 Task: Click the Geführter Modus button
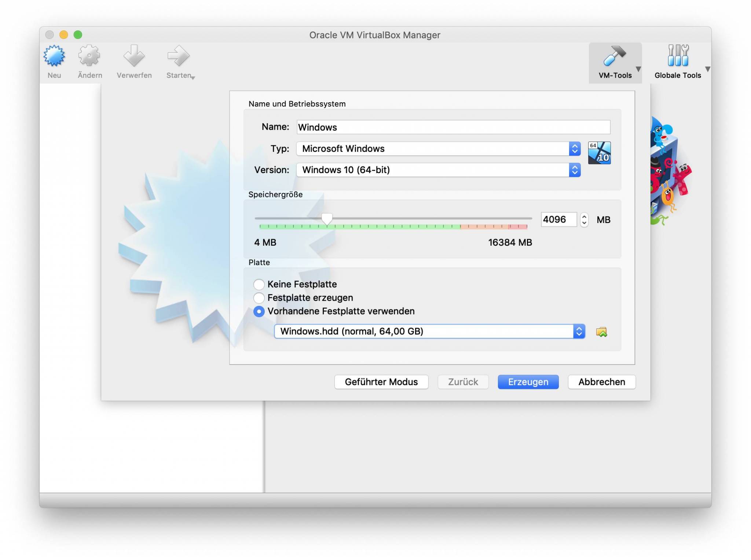point(381,382)
